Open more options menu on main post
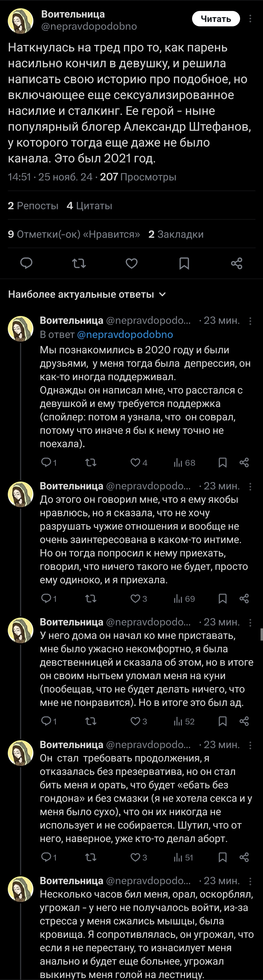Screen dimensions: 263x980 (x=250, y=19)
